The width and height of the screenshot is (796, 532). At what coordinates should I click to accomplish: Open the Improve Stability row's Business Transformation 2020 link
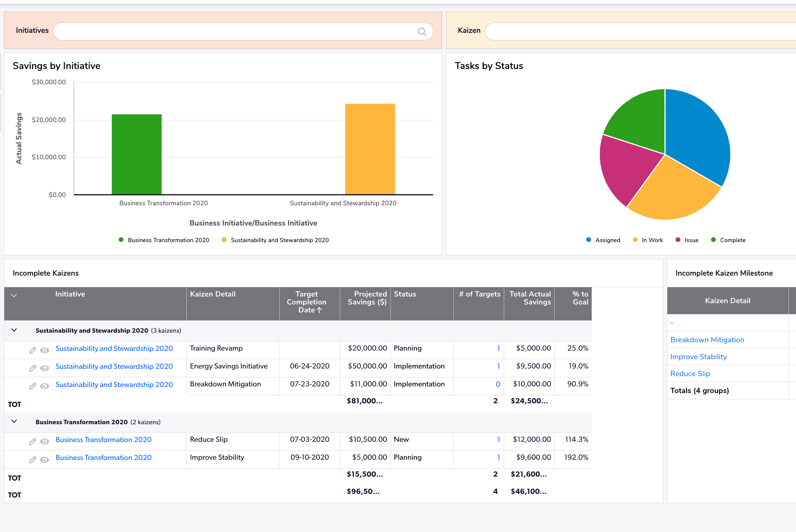click(103, 457)
